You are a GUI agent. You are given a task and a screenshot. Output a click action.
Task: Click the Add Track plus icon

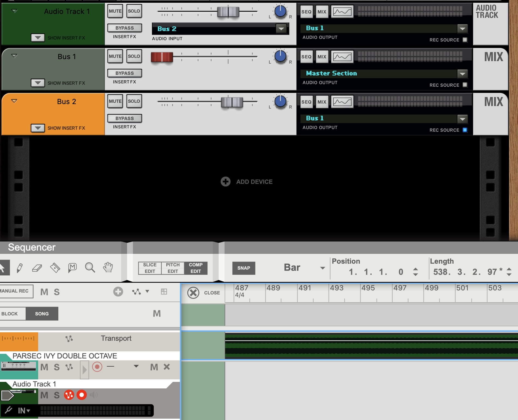tap(118, 292)
